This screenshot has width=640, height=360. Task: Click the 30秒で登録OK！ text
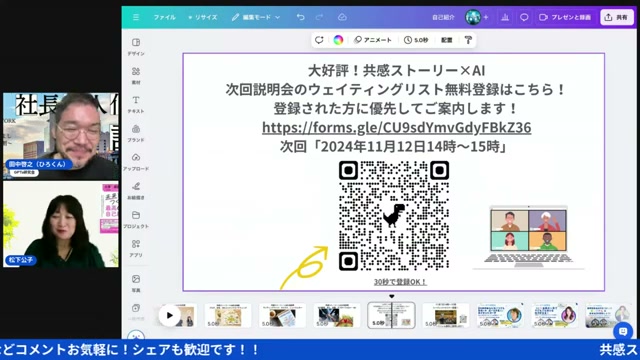pos(400,282)
